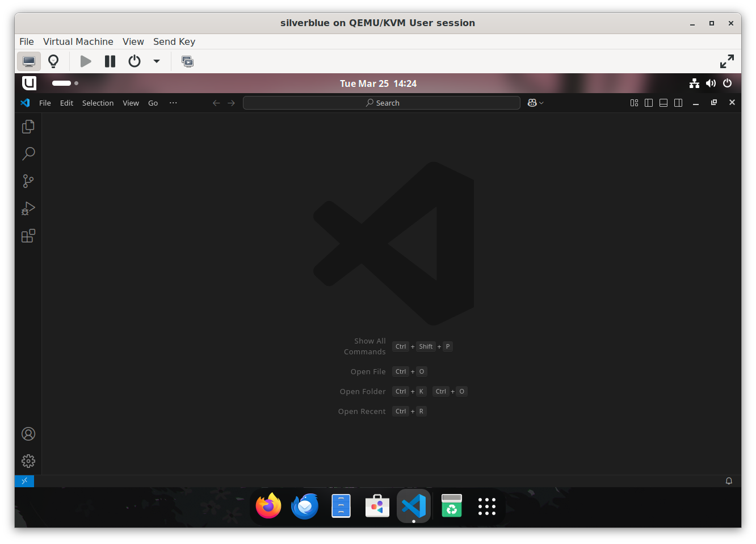Open Run and Debug view

28,208
